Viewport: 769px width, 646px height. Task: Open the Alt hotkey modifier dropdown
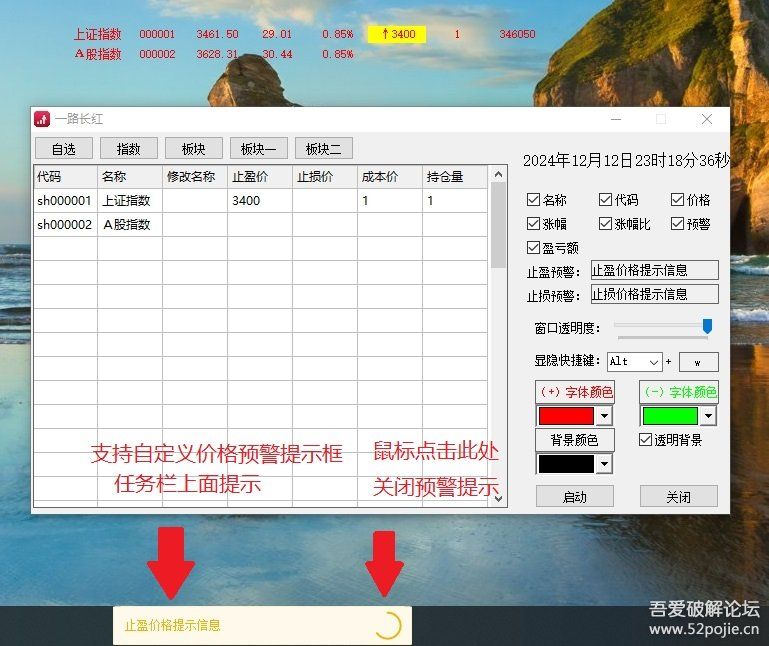click(654, 362)
